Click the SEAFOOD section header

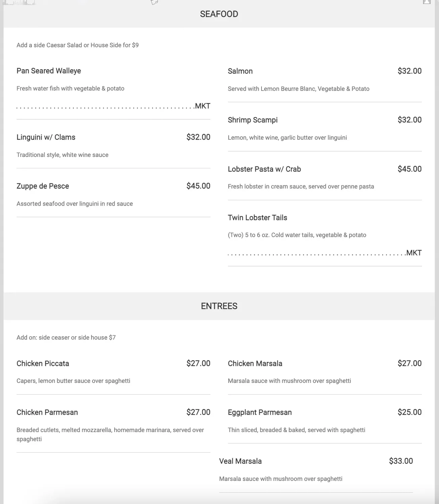(x=219, y=14)
